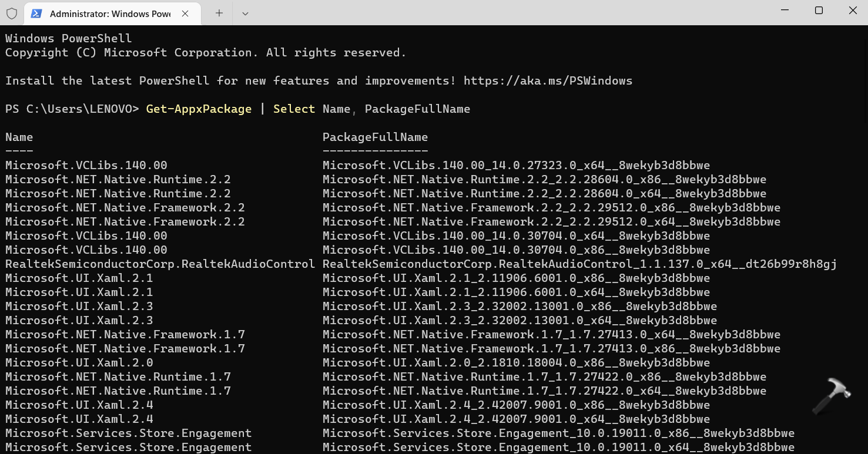
Task: Click the Get-AppxPackage command text
Action: coord(199,109)
